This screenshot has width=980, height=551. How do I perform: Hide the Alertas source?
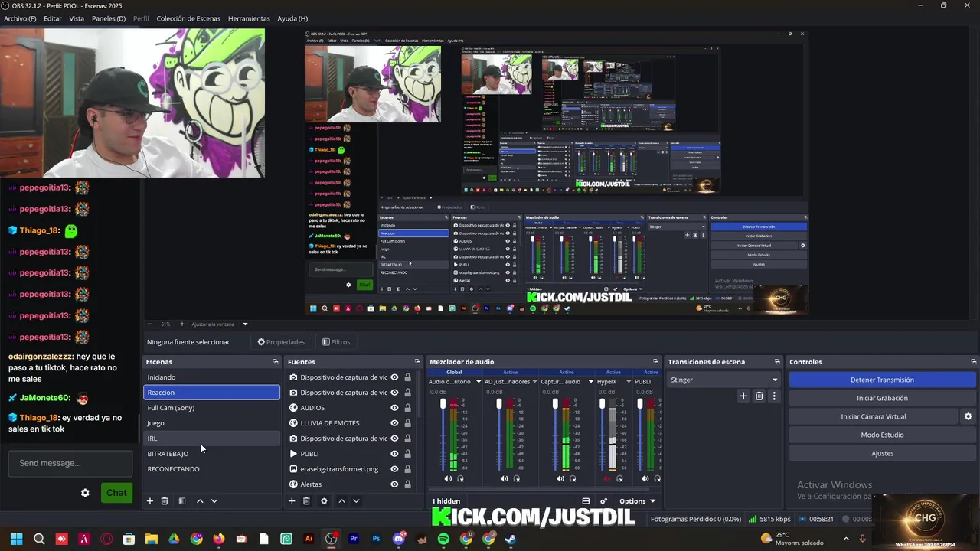click(x=394, y=484)
